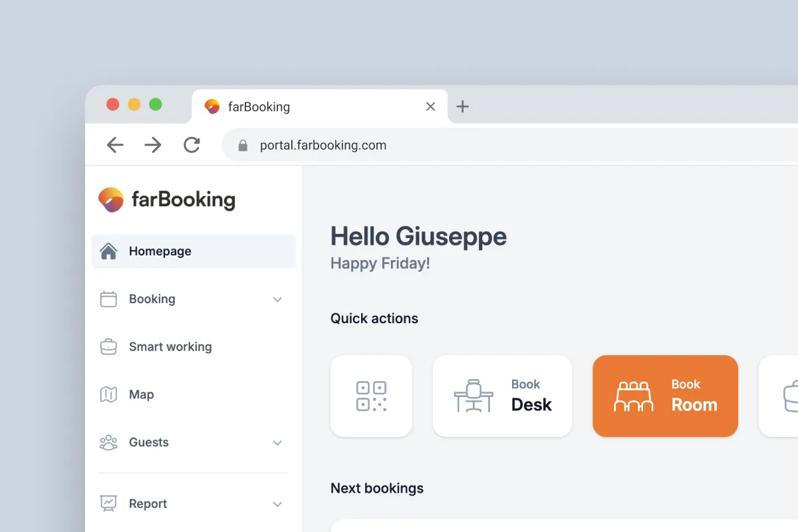
Task: Click the Book Desk button
Action: click(x=502, y=396)
